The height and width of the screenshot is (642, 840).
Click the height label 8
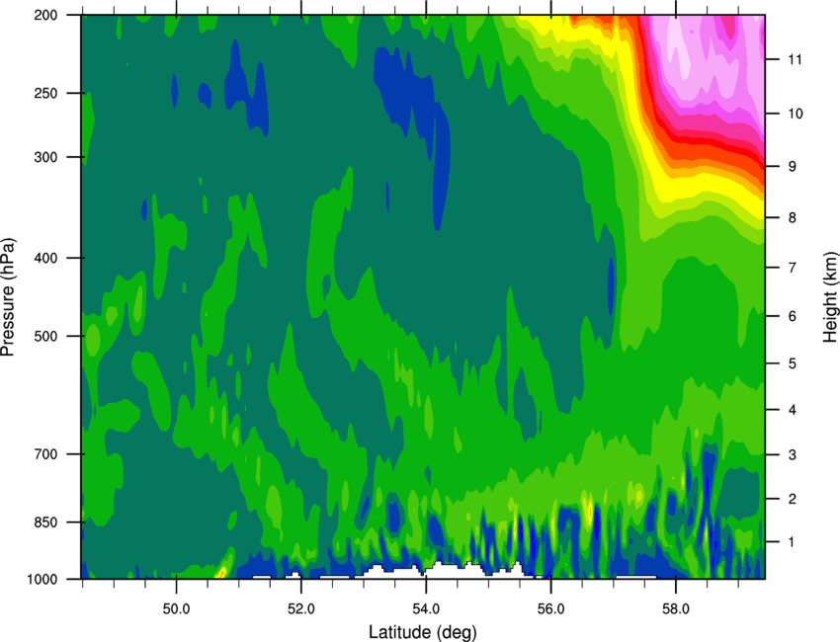[792, 217]
